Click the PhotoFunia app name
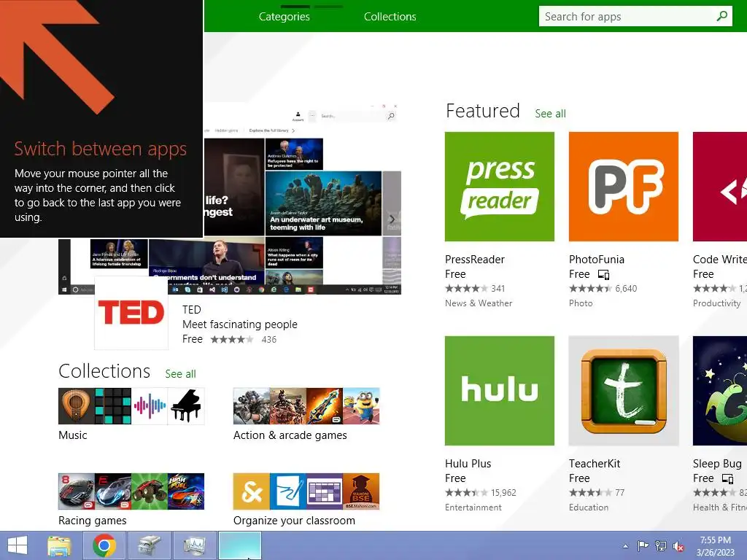Image resolution: width=747 pixels, height=560 pixels. click(x=597, y=260)
